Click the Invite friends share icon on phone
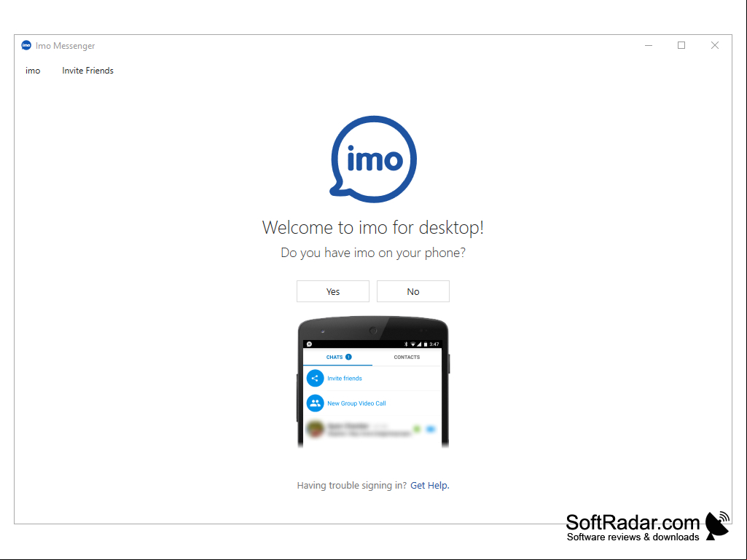747x560 pixels. [x=315, y=378]
